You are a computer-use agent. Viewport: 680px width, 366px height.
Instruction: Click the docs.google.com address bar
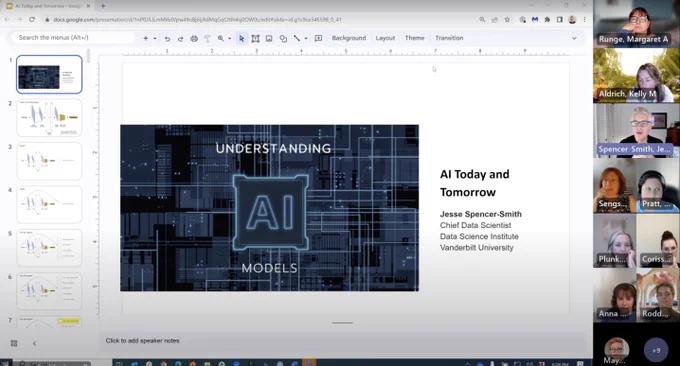coord(197,20)
